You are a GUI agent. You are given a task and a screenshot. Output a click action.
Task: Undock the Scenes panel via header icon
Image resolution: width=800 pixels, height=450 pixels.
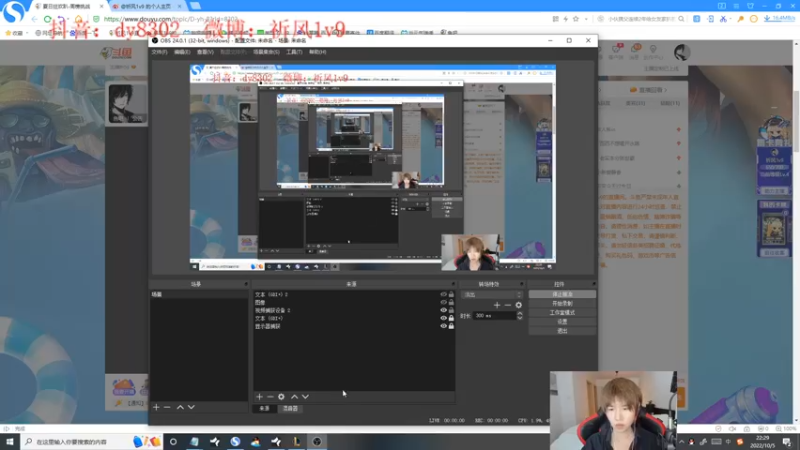(246, 284)
